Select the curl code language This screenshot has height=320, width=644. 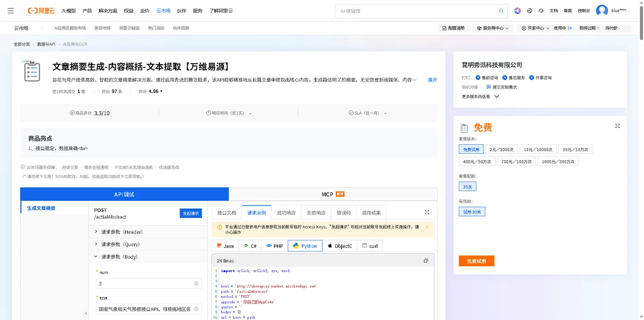pos(370,246)
